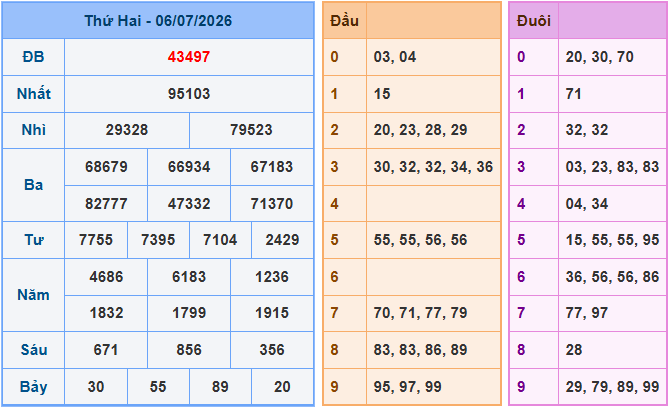
Task: Click the Đuôi column header
Action: tap(534, 20)
